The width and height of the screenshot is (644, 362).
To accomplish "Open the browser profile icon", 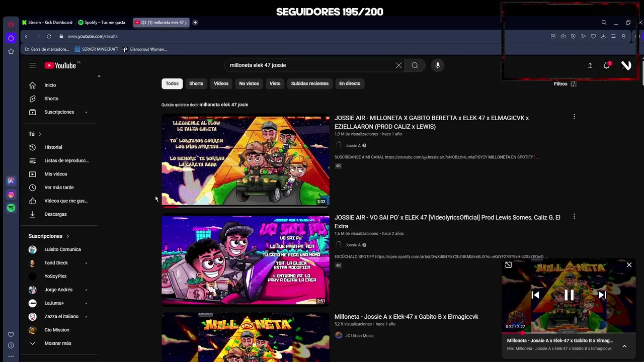I will pyautogui.click(x=623, y=36).
